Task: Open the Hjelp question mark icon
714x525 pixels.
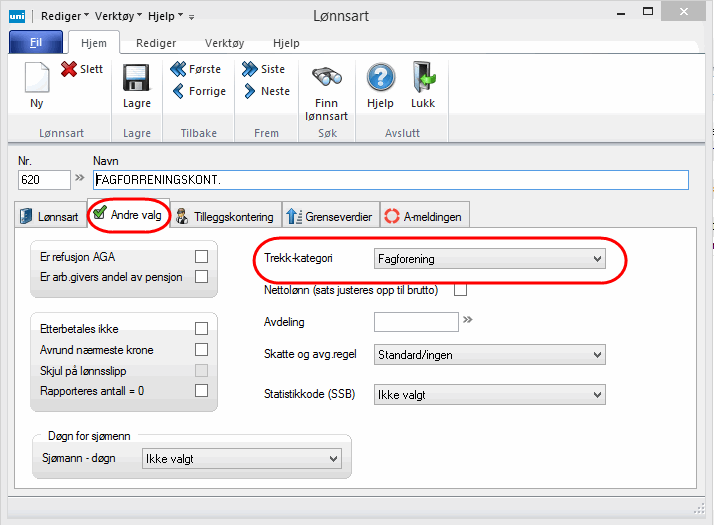Action: click(x=380, y=80)
